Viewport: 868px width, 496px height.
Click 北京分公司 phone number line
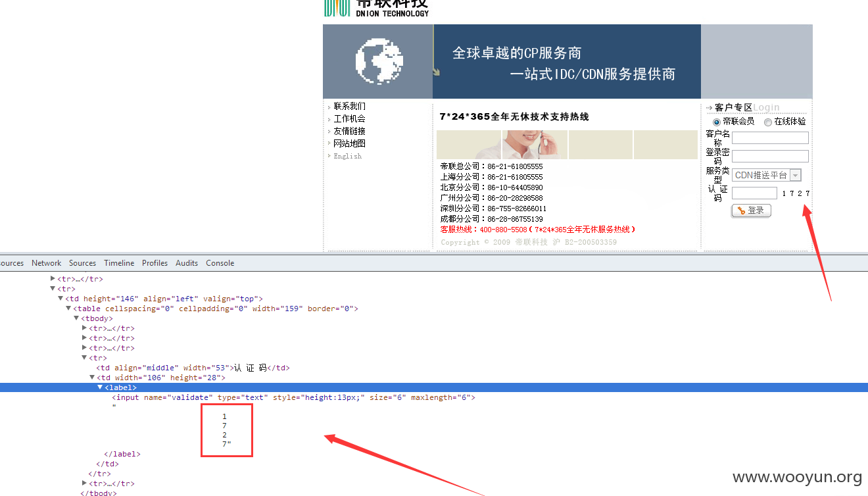(x=492, y=187)
